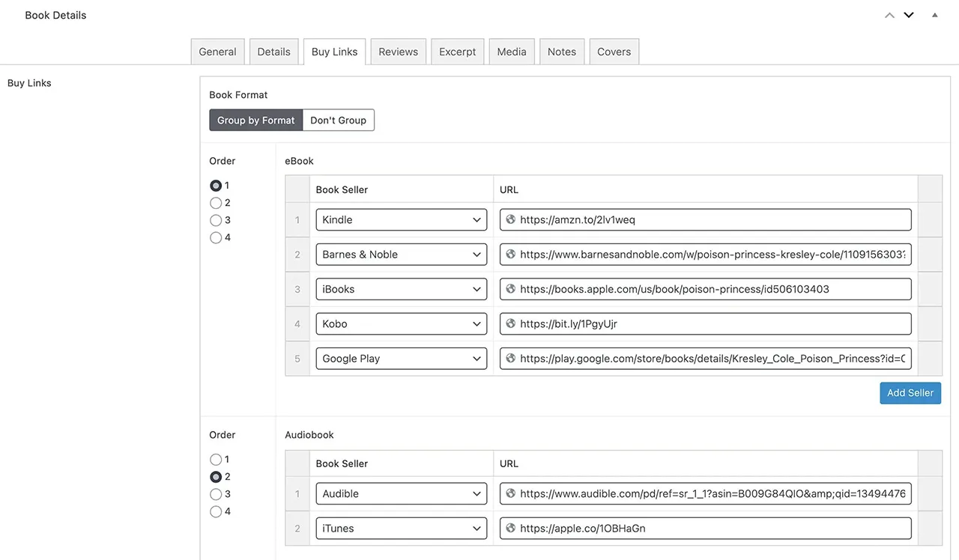Switch to the Reviews tab
Viewport: 959px width, 560px height.
click(x=398, y=51)
